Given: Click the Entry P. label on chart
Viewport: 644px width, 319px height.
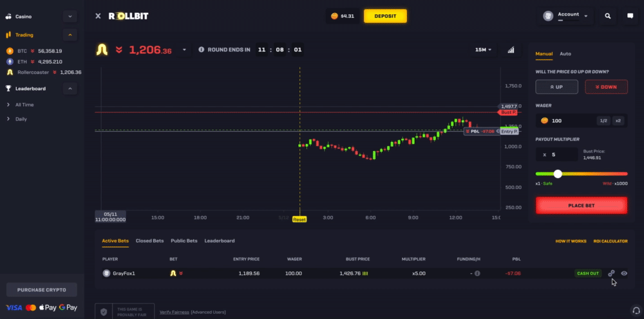Looking at the screenshot, I should (509, 131).
